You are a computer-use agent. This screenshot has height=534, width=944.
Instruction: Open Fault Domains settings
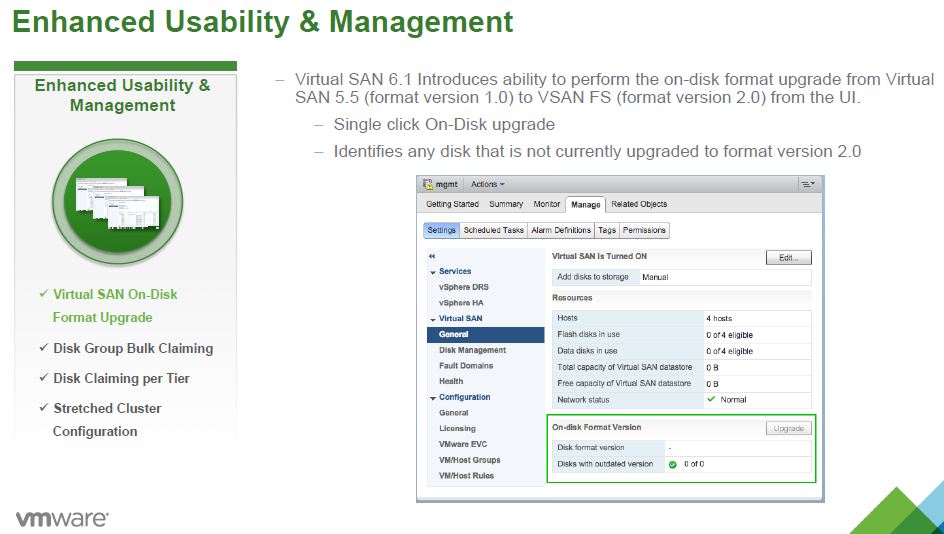[466, 366]
